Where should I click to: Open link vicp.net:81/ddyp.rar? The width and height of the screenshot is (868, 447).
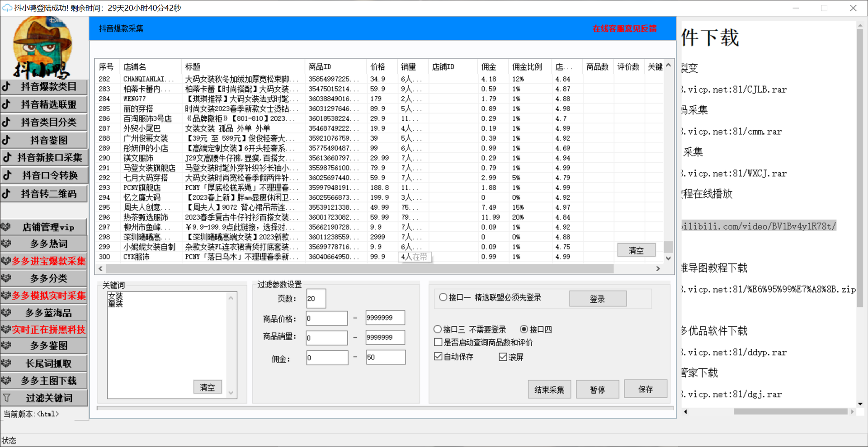tap(734, 353)
